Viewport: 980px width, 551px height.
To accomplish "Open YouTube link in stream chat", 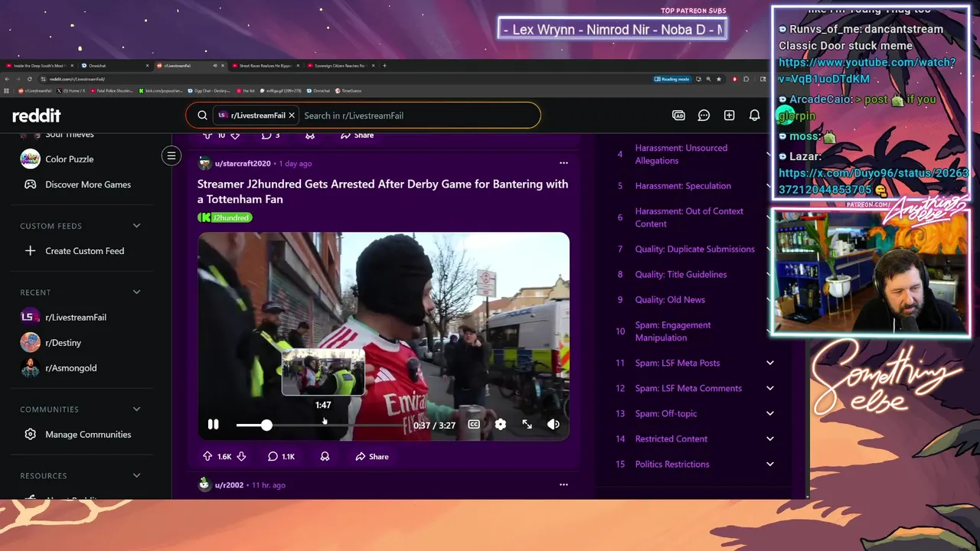I will pyautogui.click(x=867, y=70).
